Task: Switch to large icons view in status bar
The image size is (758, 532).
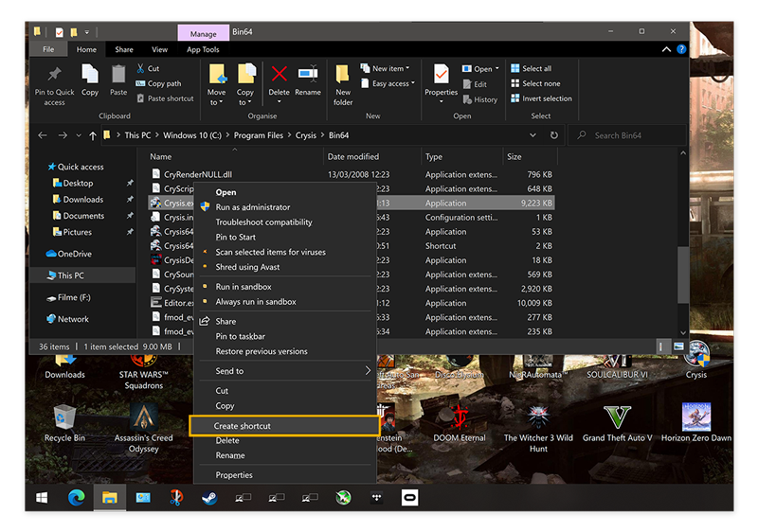Action: coord(678,347)
